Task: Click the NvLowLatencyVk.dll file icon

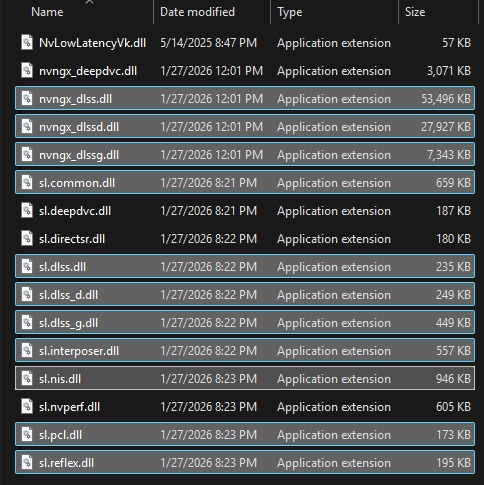Action: click(x=27, y=43)
